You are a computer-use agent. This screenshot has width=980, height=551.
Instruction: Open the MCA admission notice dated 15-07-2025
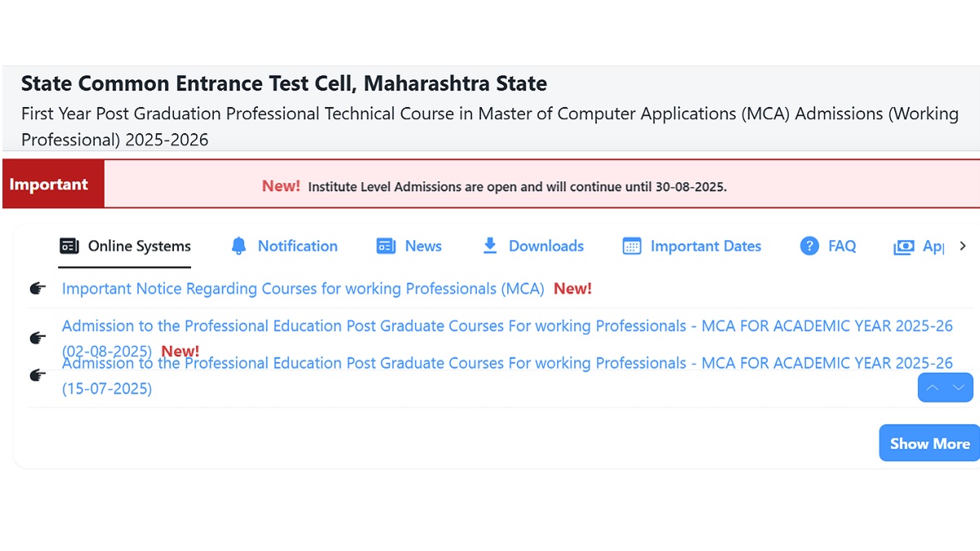click(x=506, y=363)
